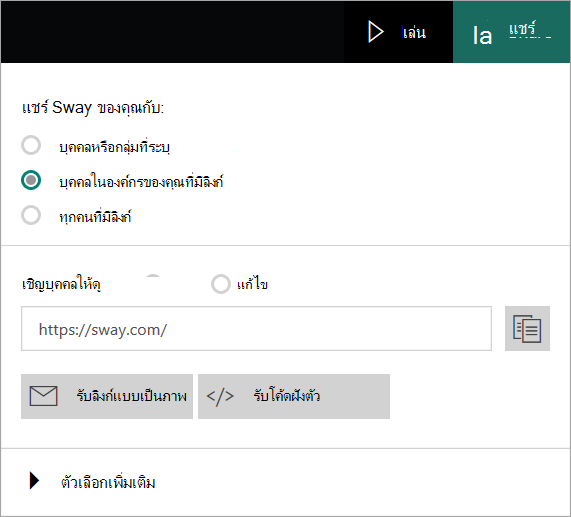
Task: Click the รับโค้ดฝังตัว button text
Action: coord(287,396)
